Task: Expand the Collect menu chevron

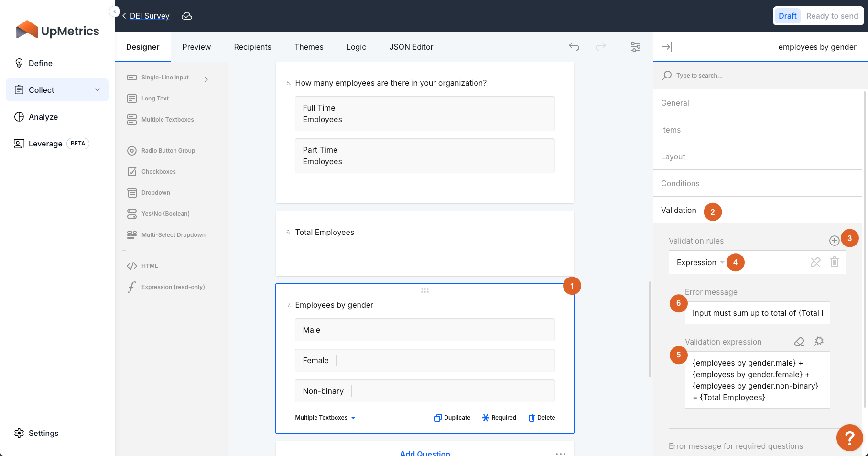Action: tap(98, 90)
